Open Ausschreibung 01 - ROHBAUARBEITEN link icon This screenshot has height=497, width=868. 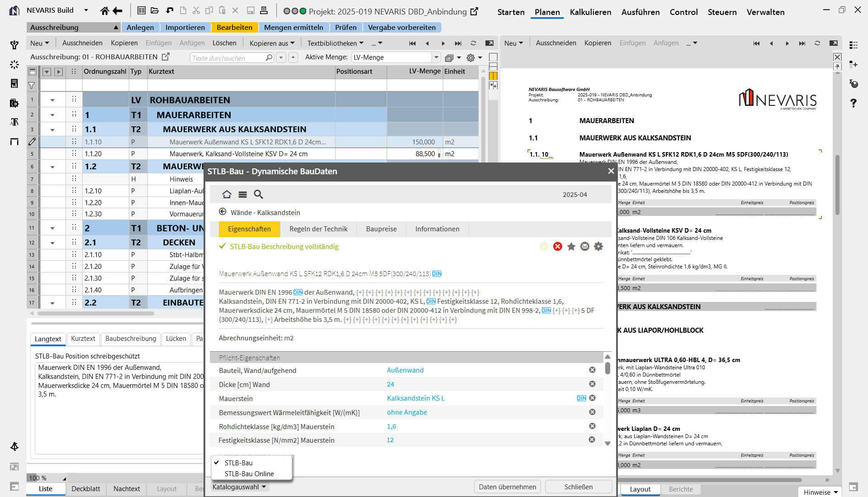(x=166, y=57)
